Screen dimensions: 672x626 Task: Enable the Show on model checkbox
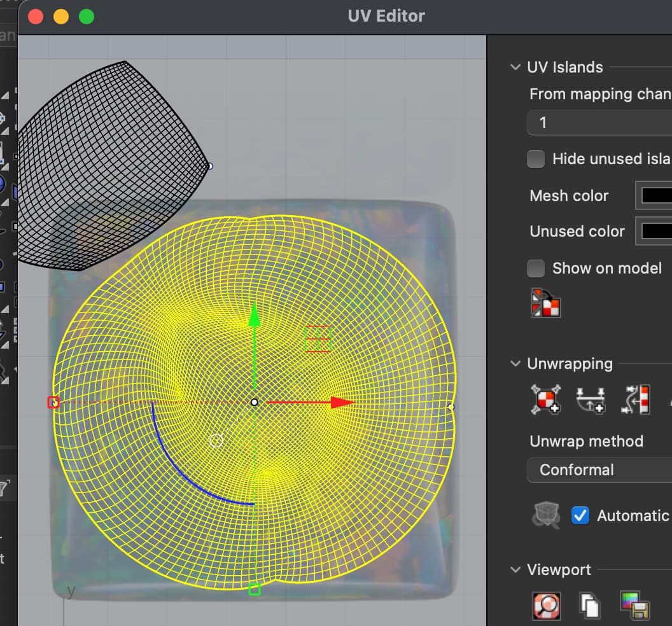[x=535, y=268]
